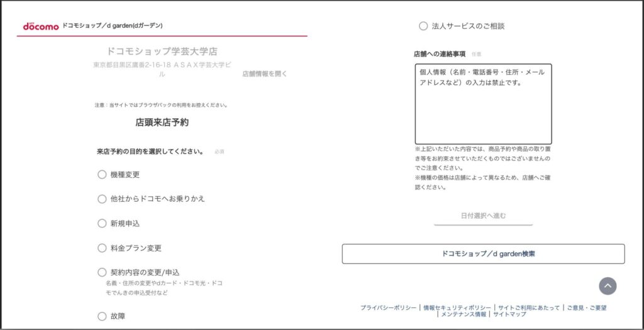
Task: Select the 機種変更 radio option
Action: tap(102, 174)
